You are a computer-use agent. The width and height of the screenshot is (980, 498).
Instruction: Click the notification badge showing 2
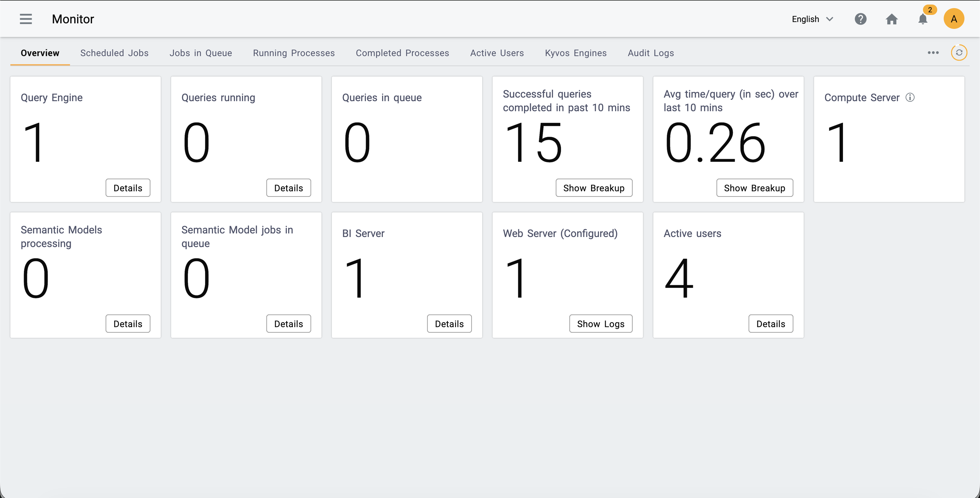pos(930,10)
